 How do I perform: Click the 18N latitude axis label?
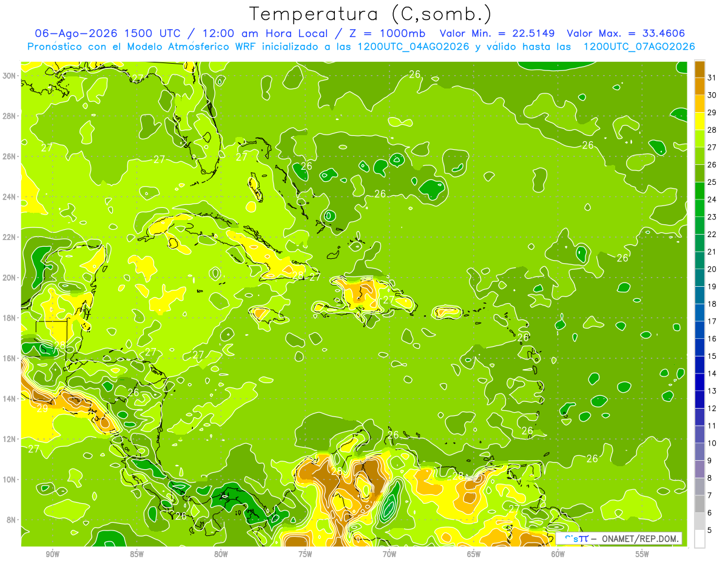[10, 318]
